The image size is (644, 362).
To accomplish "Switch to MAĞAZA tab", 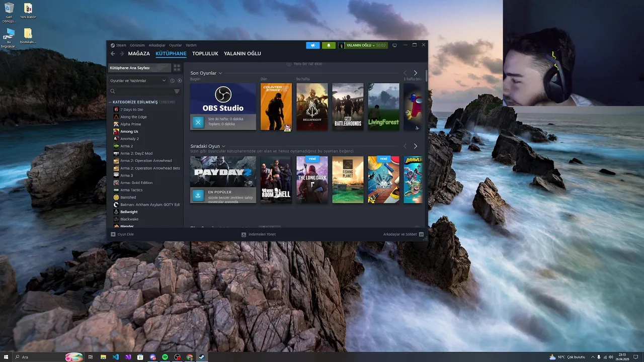I will click(139, 54).
